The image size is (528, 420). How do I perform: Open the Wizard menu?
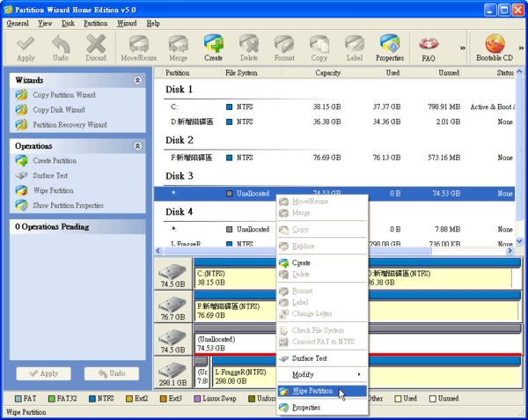click(x=127, y=23)
